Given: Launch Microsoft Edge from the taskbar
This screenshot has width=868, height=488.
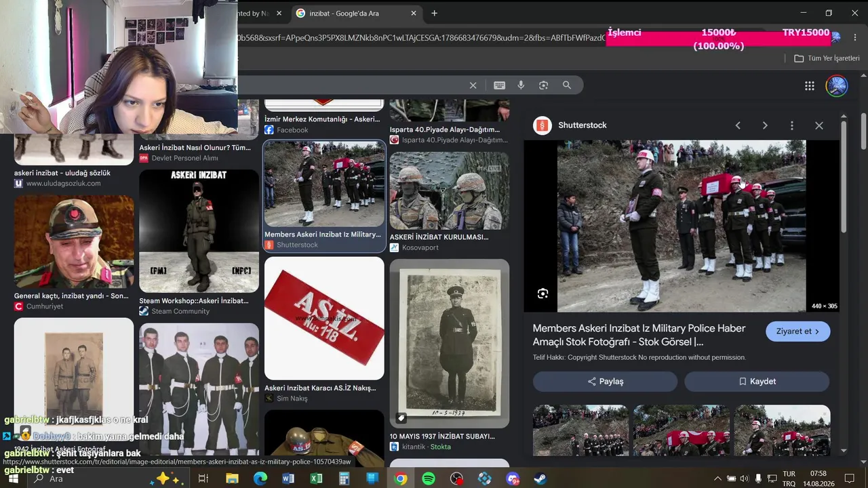Looking at the screenshot, I should click(260, 479).
